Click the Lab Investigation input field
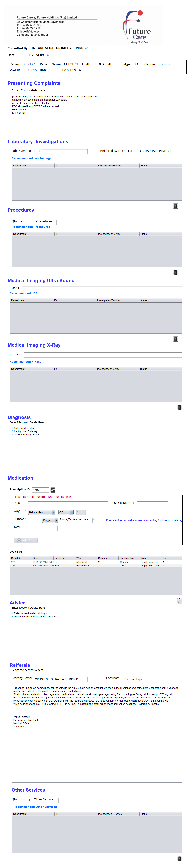 point(65,151)
